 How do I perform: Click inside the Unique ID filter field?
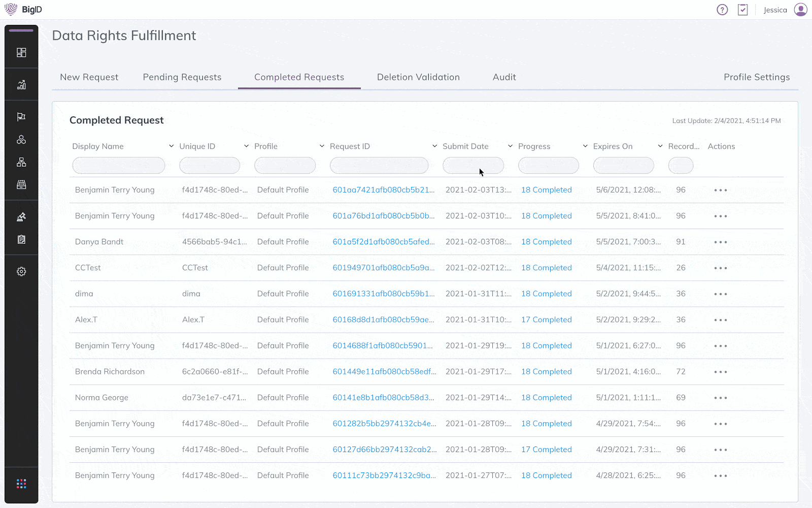click(x=209, y=165)
